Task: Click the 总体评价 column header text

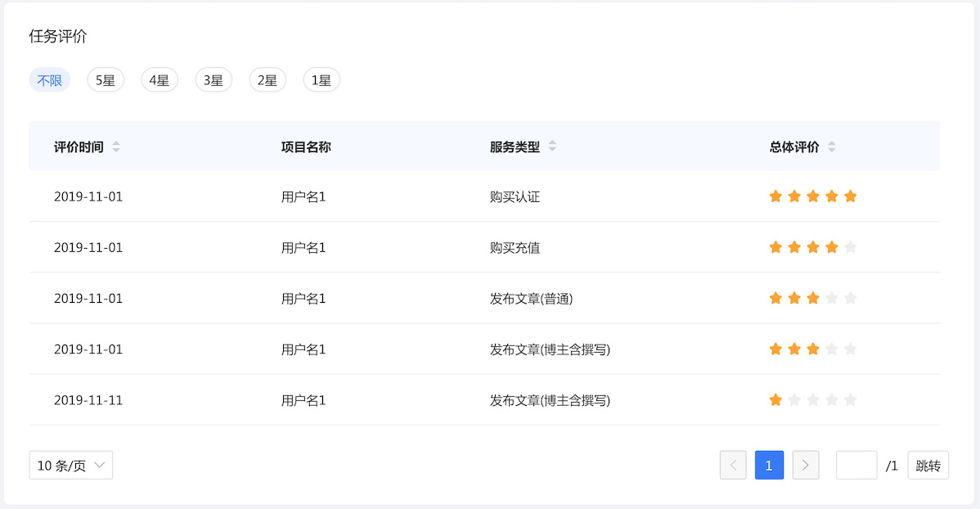Action: tap(794, 147)
